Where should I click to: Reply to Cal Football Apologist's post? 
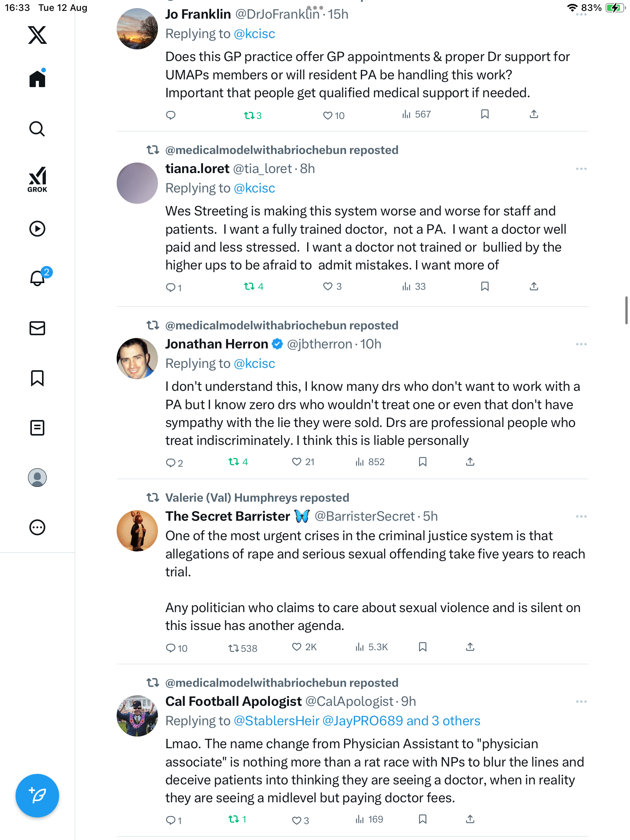pos(171,820)
